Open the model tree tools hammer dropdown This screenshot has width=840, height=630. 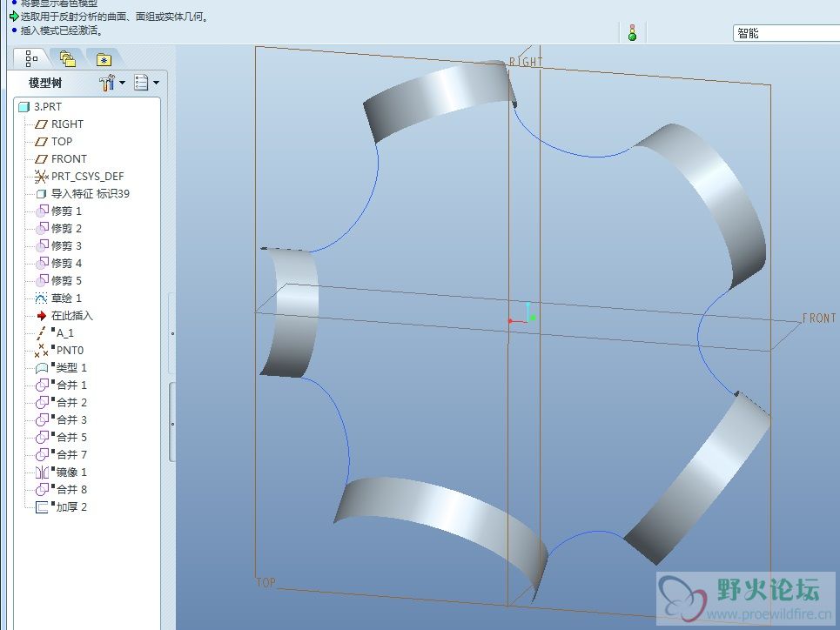[112, 83]
